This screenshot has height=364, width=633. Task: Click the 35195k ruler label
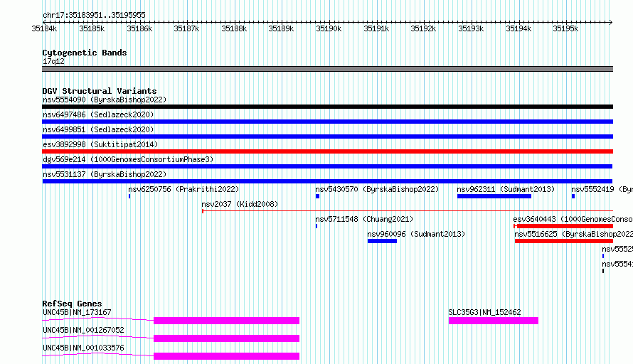[x=565, y=28]
